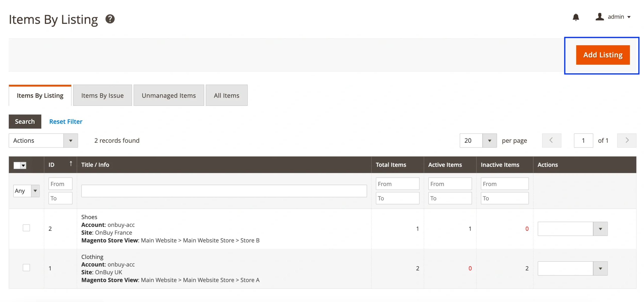Open the admin account dropdown caret
The image size is (644, 302).
[x=629, y=17]
